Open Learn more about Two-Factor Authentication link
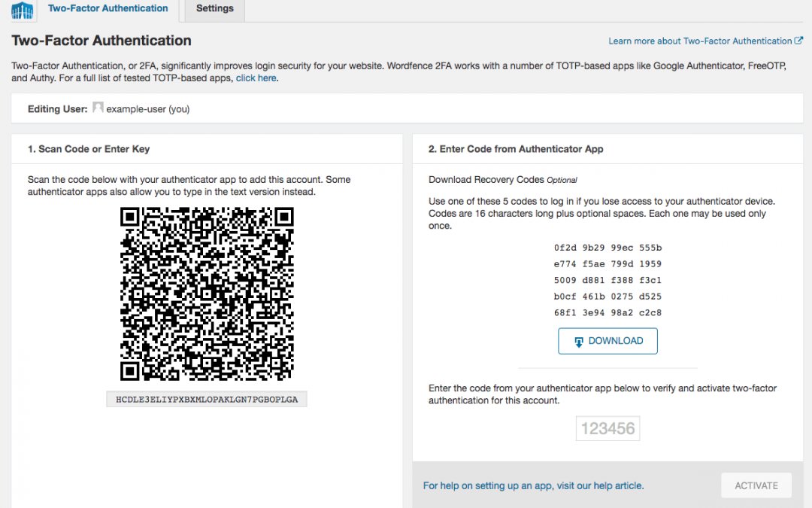This screenshot has height=508, width=812. click(700, 41)
